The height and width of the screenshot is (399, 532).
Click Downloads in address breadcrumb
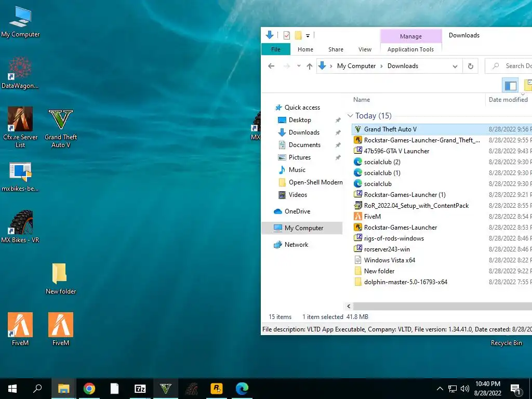point(403,66)
